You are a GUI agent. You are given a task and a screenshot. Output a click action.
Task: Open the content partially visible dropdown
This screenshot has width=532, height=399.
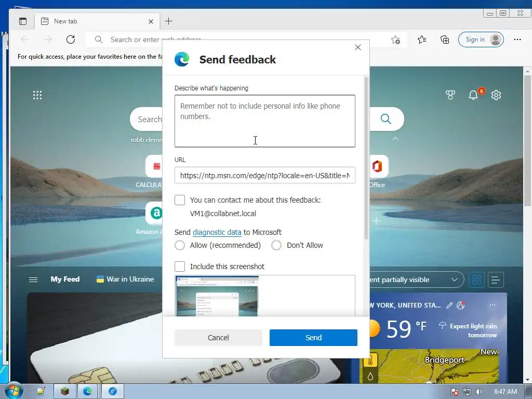pyautogui.click(x=417, y=280)
